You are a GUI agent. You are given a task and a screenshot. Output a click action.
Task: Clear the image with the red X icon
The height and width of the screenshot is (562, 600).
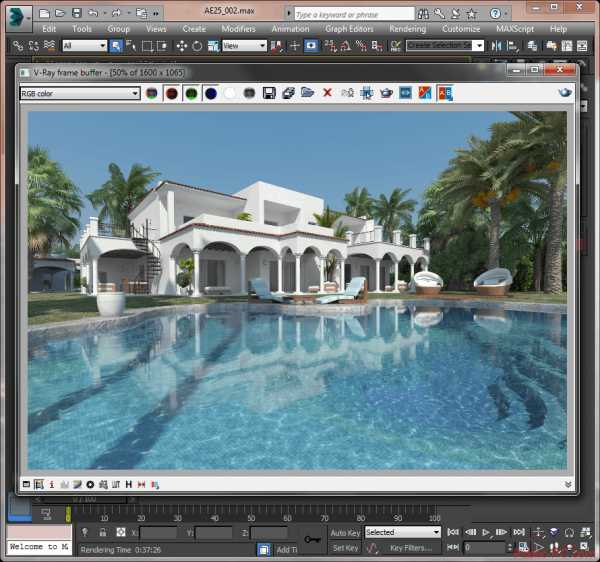(328, 93)
